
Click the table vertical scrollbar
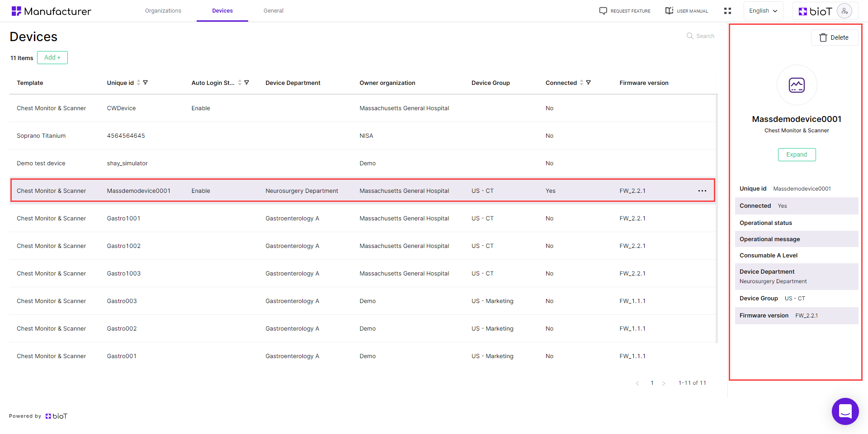717,219
